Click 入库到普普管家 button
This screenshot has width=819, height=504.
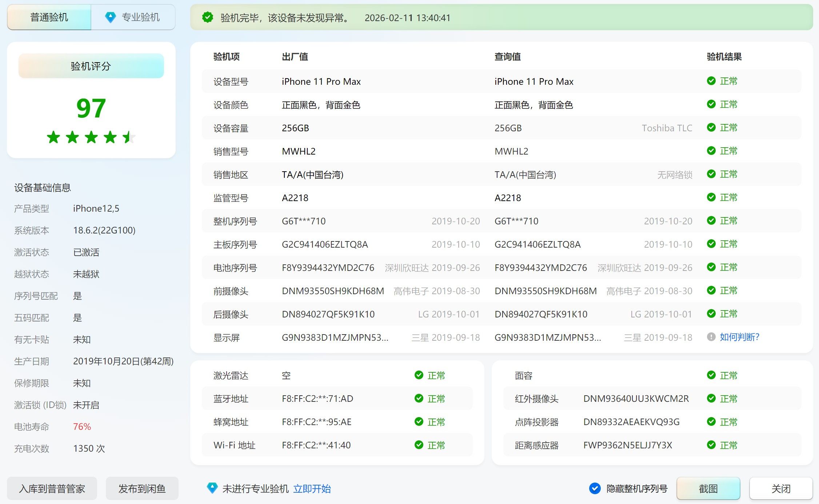(x=52, y=488)
